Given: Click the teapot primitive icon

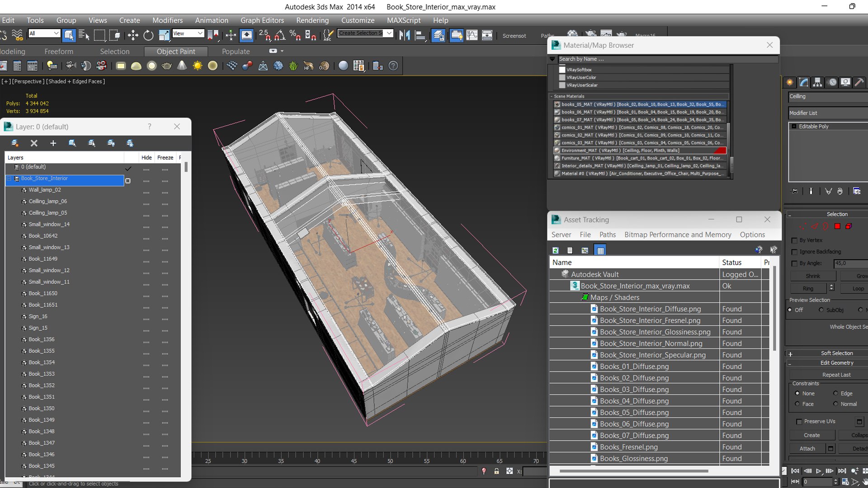Looking at the screenshot, I should pyautogui.click(x=167, y=66).
